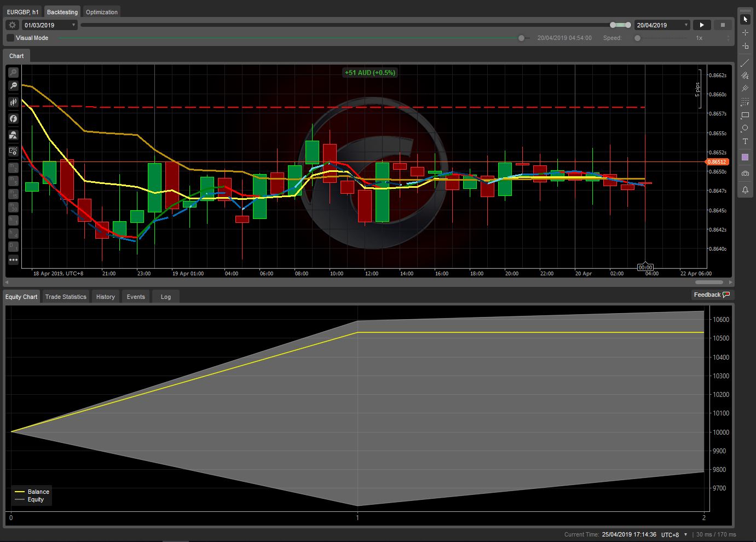Open backtesting settings gear
The width and height of the screenshot is (756, 542).
[x=12, y=25]
